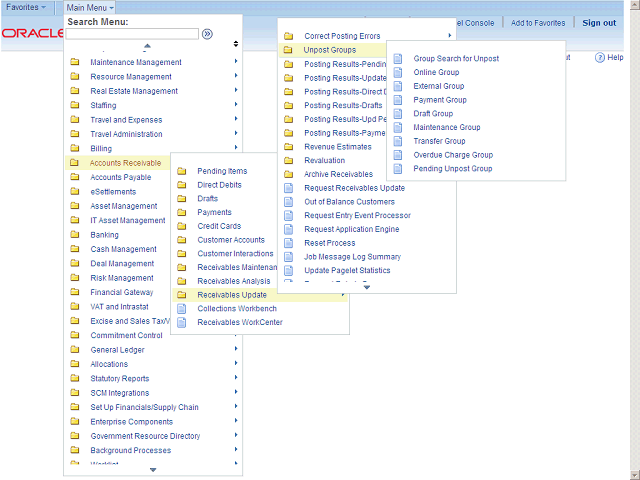Open the Customer Accounts submenu item
640x480 pixels.
231,240
